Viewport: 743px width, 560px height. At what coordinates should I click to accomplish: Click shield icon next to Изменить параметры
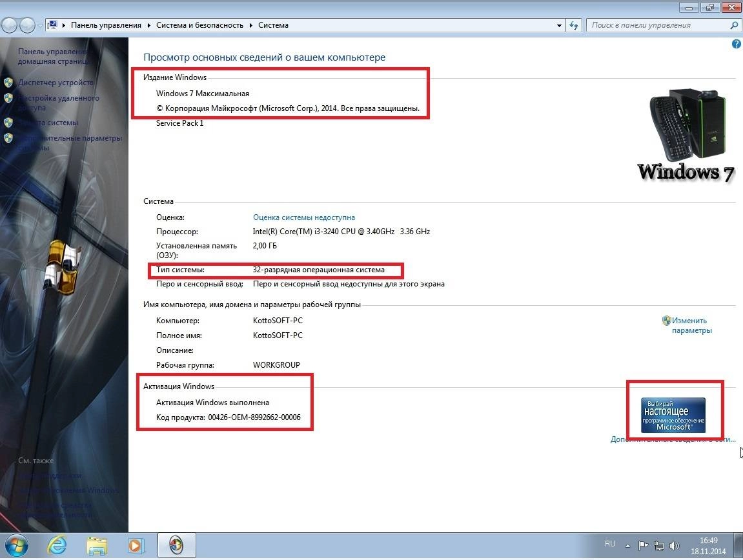[x=666, y=320]
